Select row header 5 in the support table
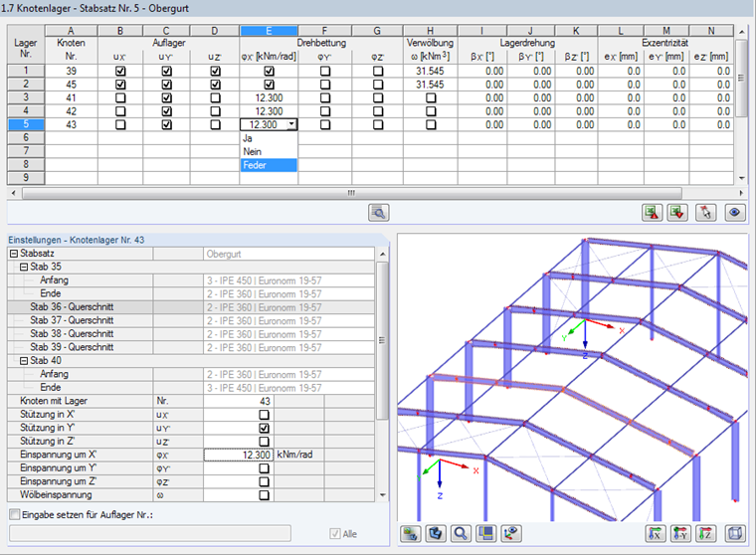 [26, 124]
